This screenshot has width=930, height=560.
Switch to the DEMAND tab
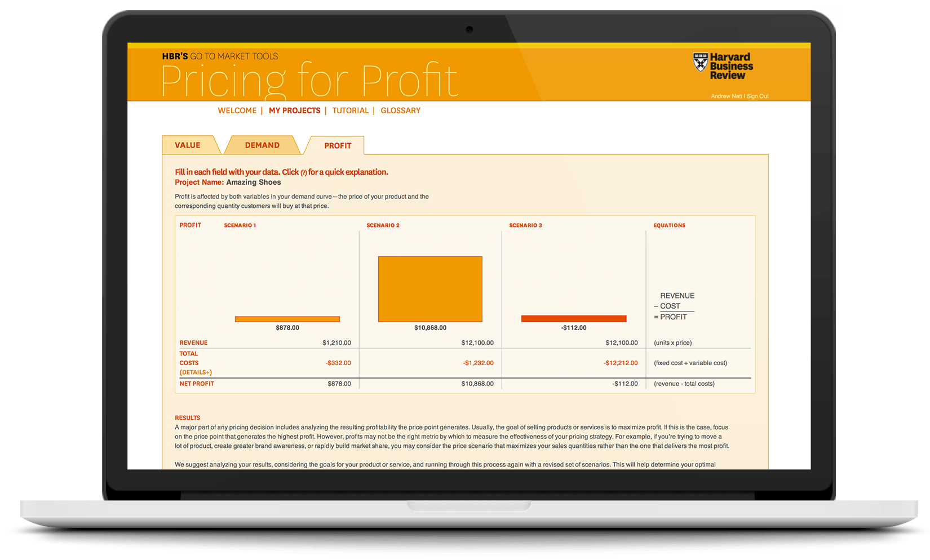point(262,145)
